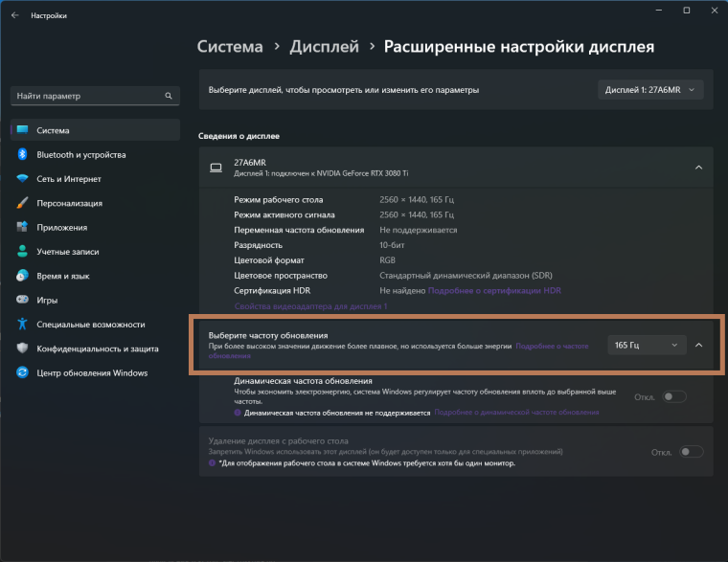The height and width of the screenshot is (562, 728).
Task: Click the Сведения о дисплее heading
Action: tap(239, 136)
